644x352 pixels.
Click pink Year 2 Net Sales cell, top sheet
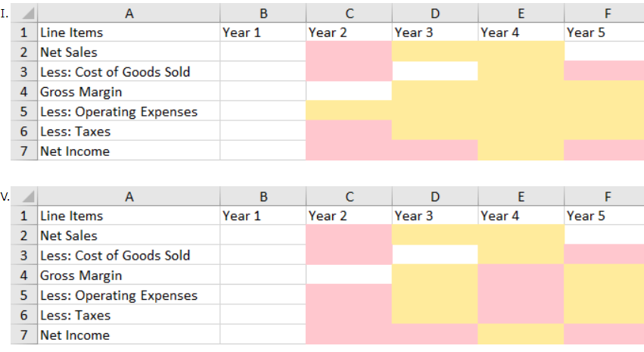tap(348, 52)
